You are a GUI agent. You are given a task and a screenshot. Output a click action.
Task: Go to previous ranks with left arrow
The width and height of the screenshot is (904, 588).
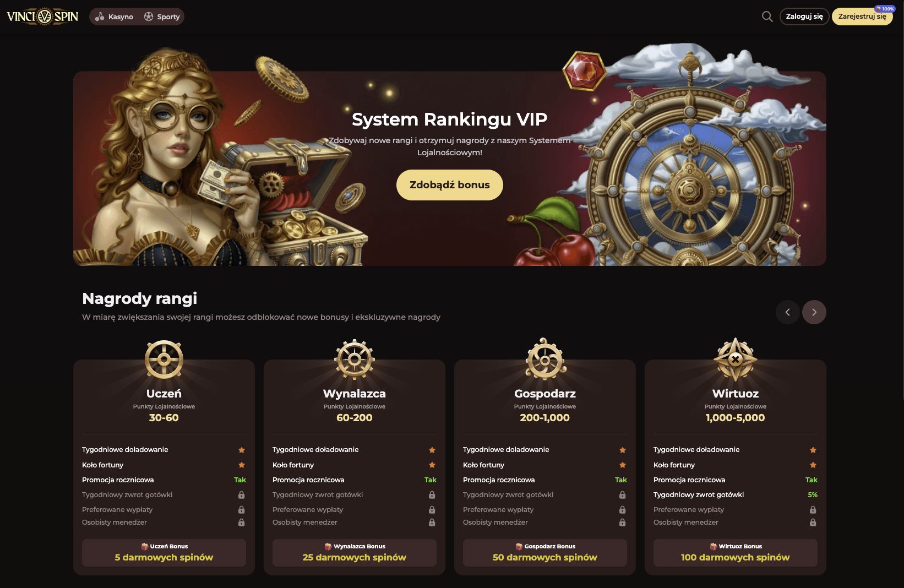(x=788, y=312)
